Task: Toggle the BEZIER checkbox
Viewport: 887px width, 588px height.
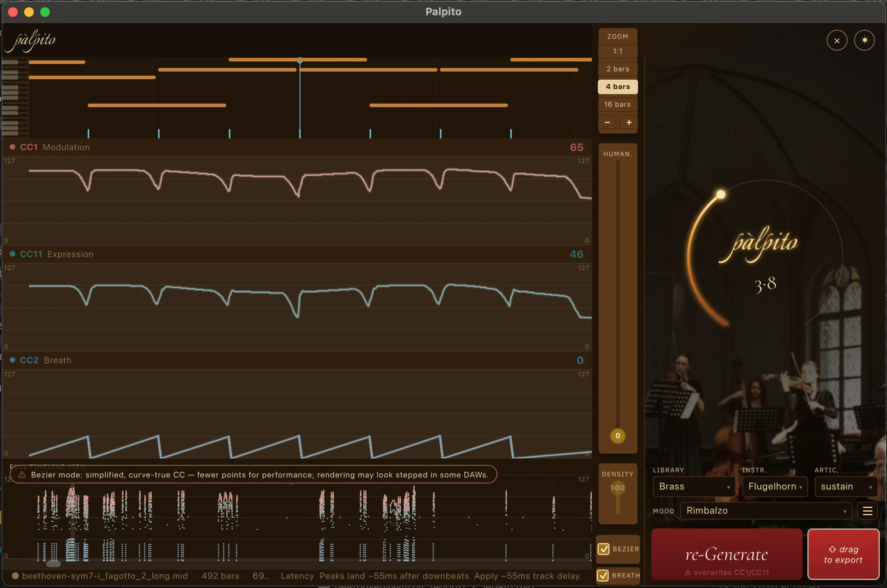Action: pyautogui.click(x=604, y=549)
